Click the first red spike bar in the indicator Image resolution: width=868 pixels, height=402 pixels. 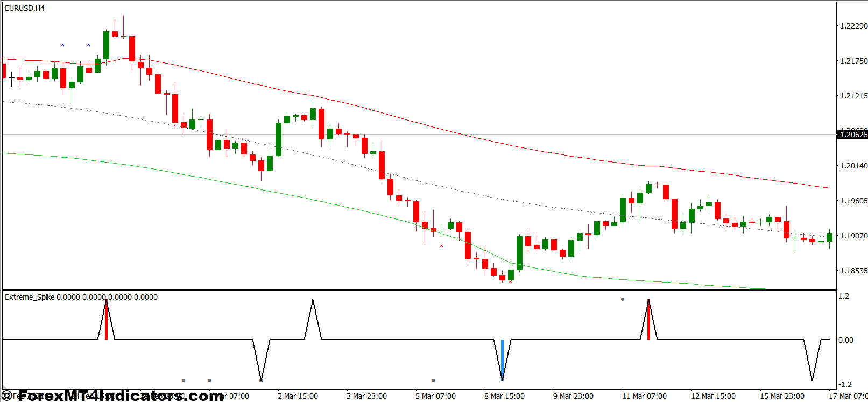click(107, 321)
